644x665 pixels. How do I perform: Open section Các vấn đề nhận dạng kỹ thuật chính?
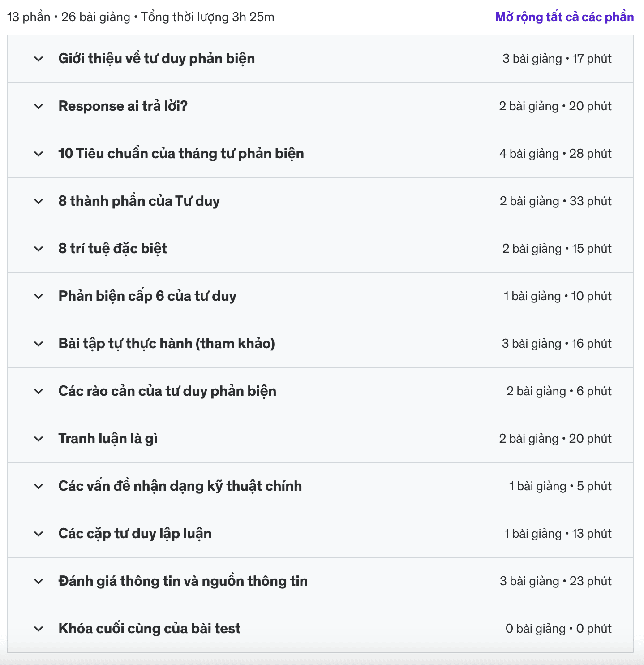click(321, 486)
